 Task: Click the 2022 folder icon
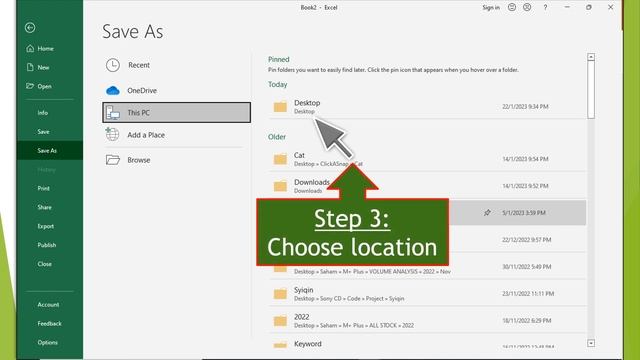[280, 321]
